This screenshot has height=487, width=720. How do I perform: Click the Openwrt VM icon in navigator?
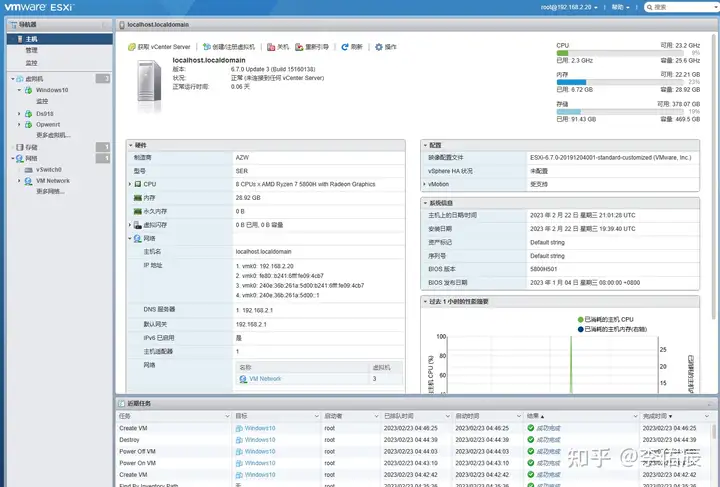pos(28,124)
